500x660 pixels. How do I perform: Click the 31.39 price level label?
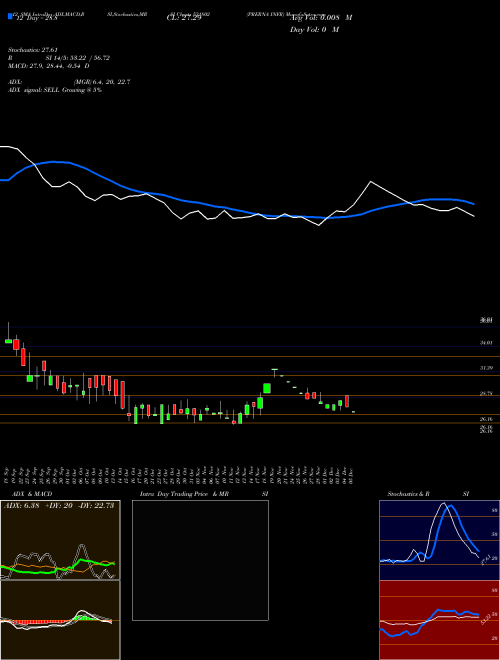point(486,368)
